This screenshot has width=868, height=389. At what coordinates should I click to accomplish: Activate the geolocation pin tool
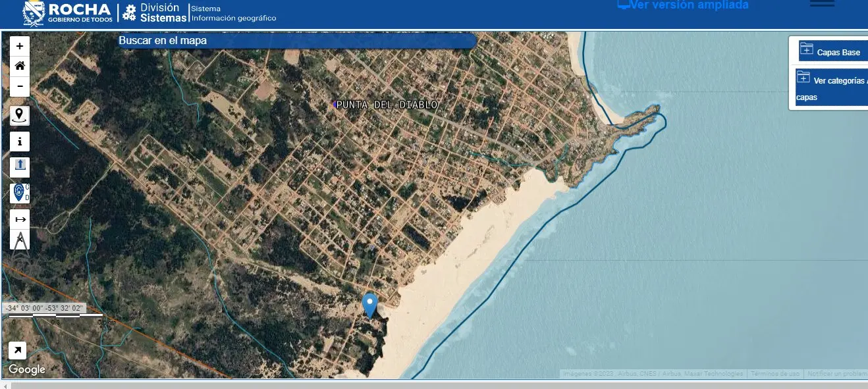(x=20, y=116)
